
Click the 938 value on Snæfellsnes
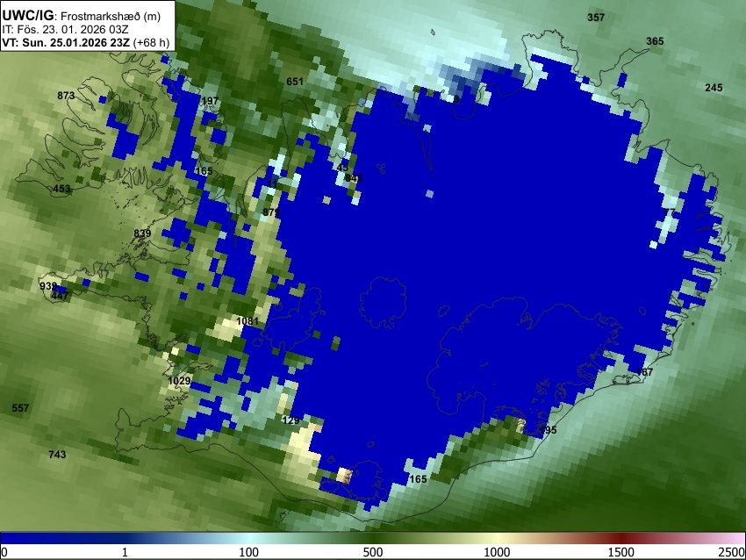pos(48,286)
